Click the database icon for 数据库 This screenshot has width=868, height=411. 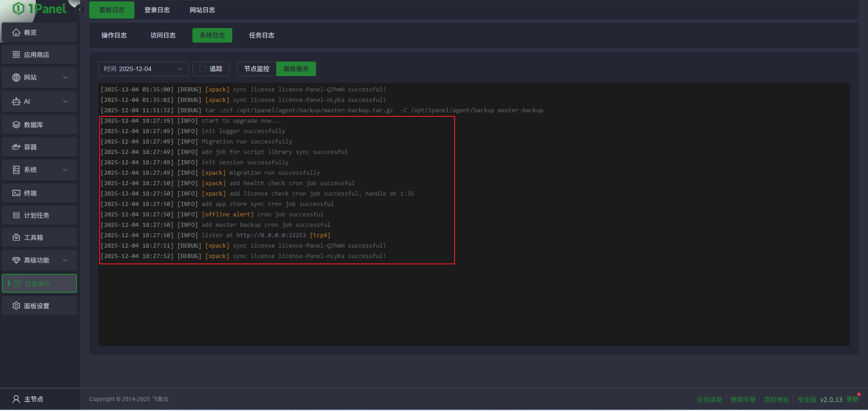(x=16, y=125)
